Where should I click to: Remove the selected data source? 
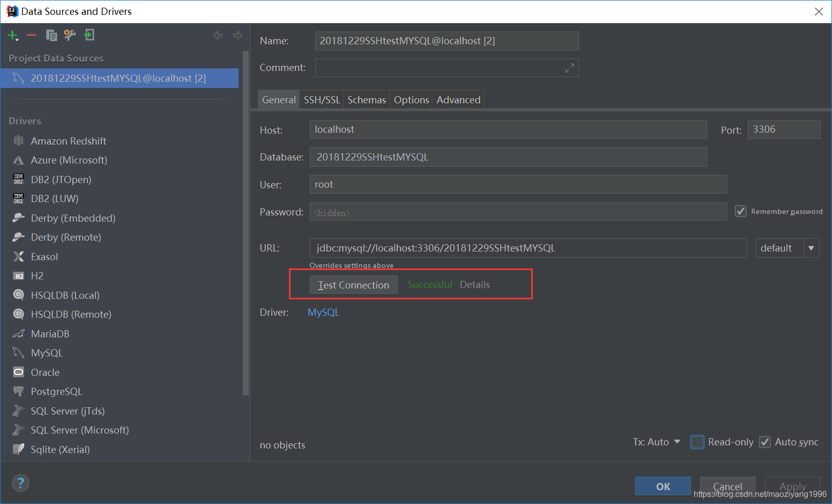click(x=31, y=35)
